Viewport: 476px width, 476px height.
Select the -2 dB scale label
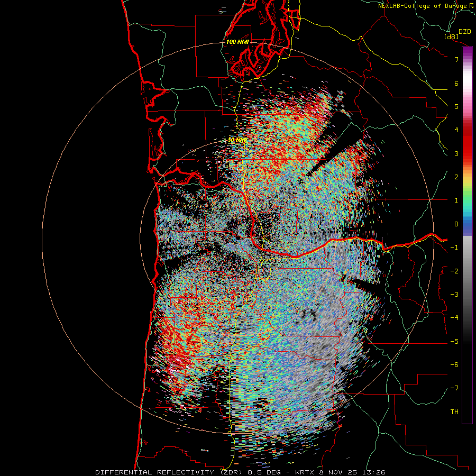(x=454, y=271)
